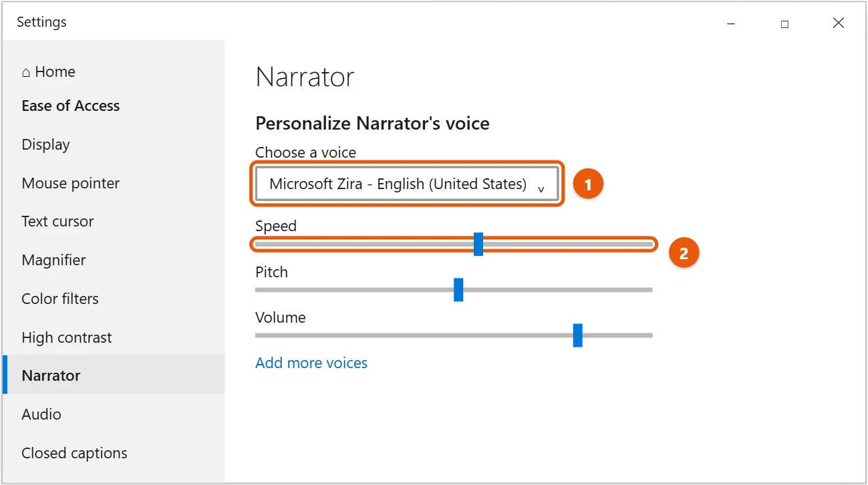Open the Choose a voice dropdown
This screenshot has width=868, height=485.
click(x=408, y=184)
